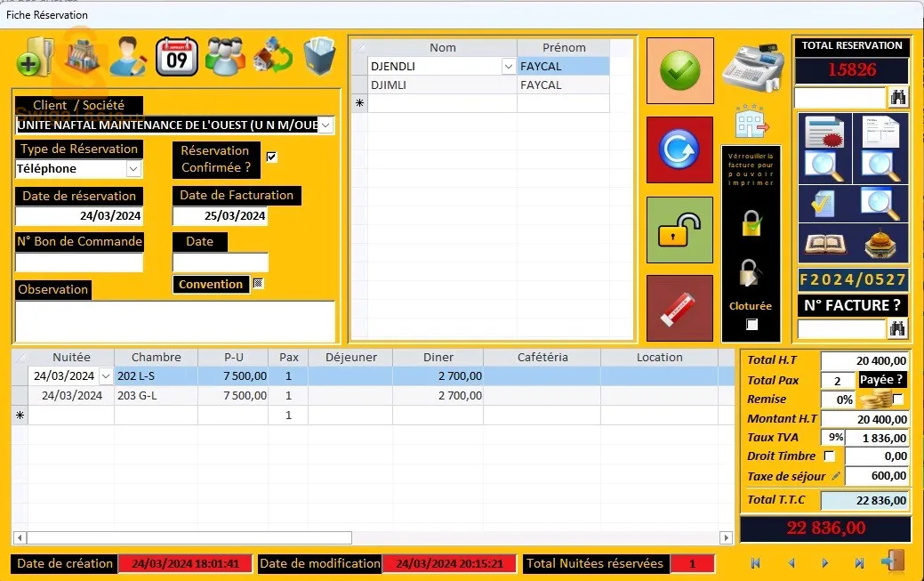The width and height of the screenshot is (924, 581).
Task: Validate the reservation with the green checkmark
Action: (x=679, y=69)
